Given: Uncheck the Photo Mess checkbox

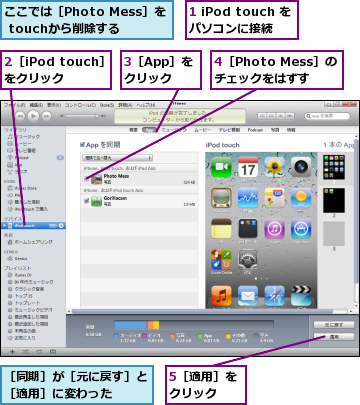Looking at the screenshot, I should [x=86, y=179].
